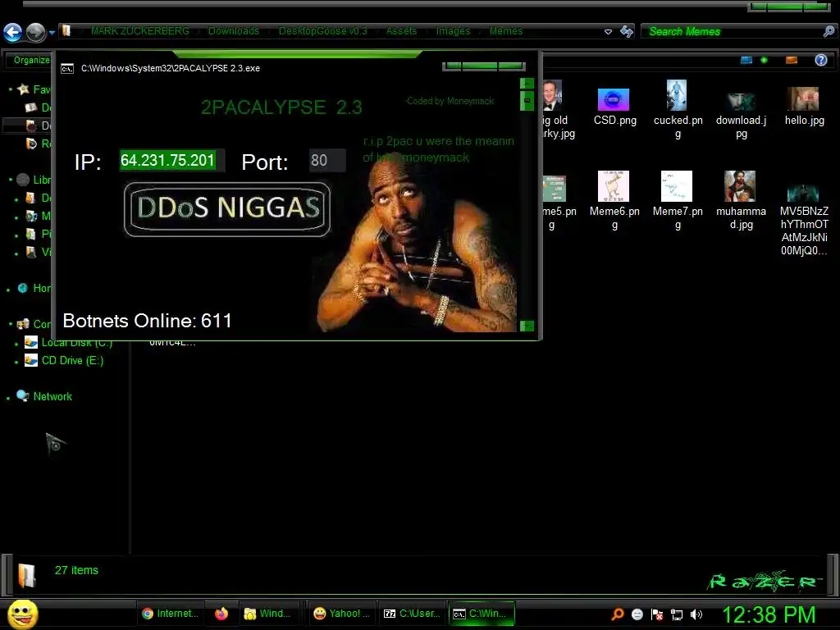Viewport: 840px width, 630px height.
Task: Refresh the folder with the address bar refresh icon
Action: click(x=626, y=31)
